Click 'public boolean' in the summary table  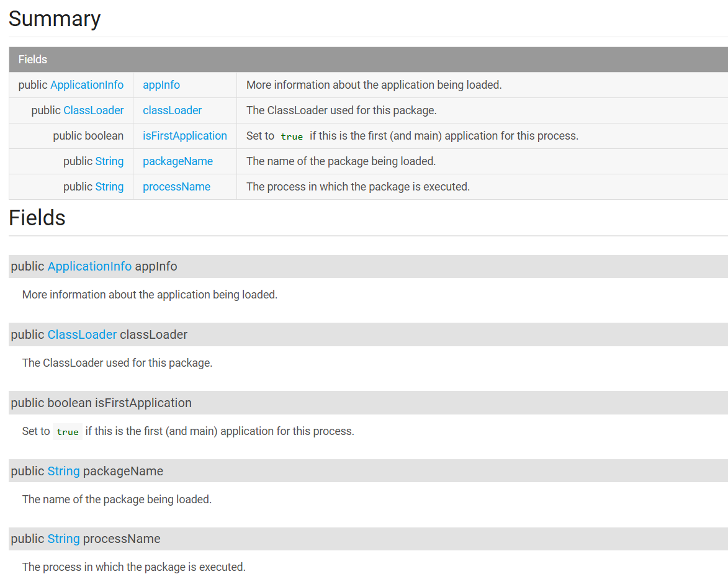click(x=88, y=136)
